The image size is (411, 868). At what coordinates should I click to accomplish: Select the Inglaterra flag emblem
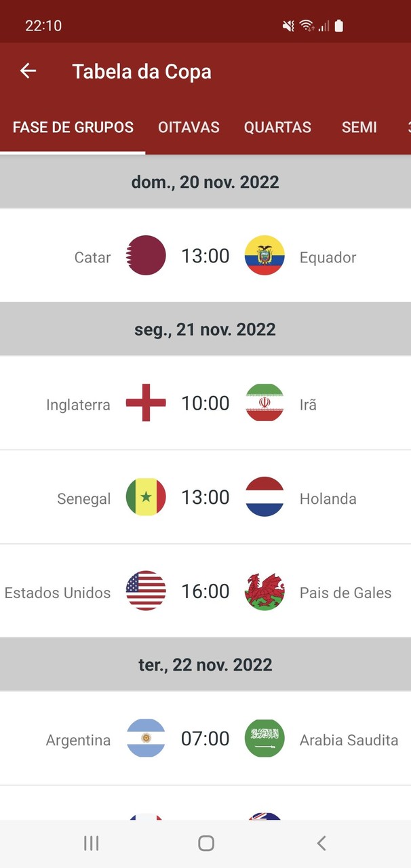tap(146, 403)
